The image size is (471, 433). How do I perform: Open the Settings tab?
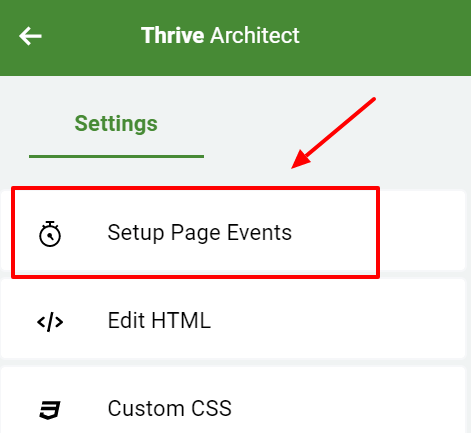pyautogui.click(x=116, y=124)
